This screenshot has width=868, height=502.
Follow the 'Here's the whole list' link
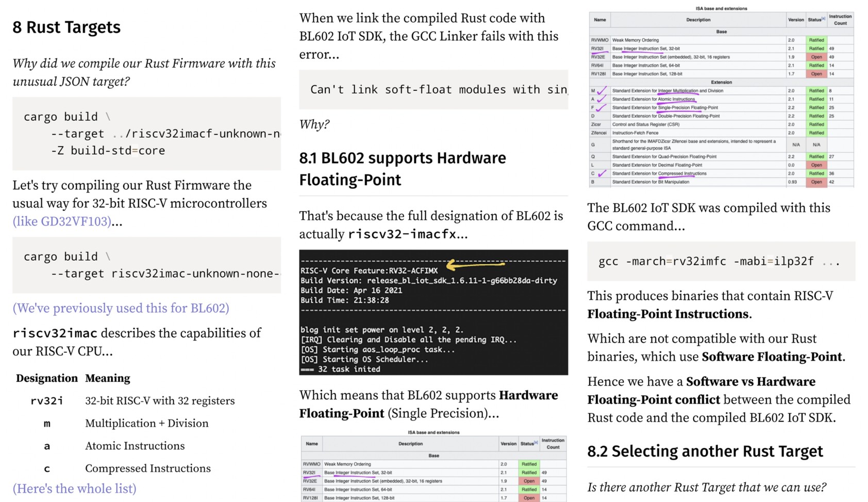coord(74,489)
